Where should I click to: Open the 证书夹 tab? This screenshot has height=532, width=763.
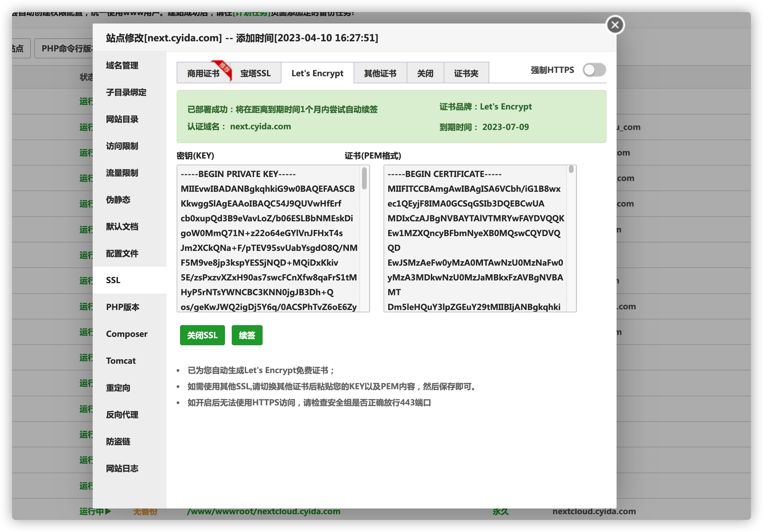pyautogui.click(x=466, y=73)
